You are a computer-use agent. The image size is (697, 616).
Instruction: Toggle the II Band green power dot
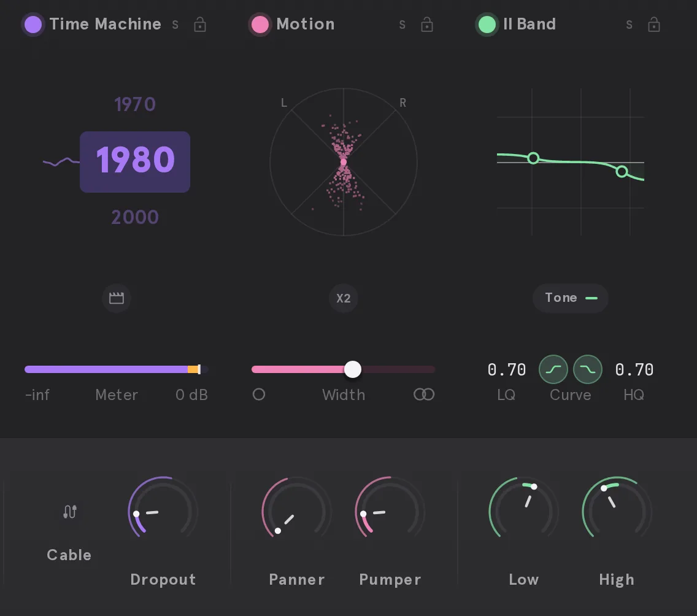coord(487,25)
